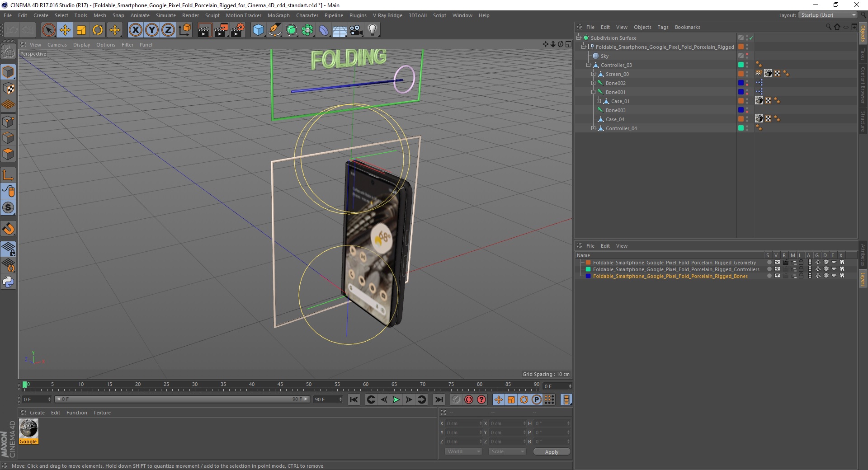Go to start of animation

click(354, 399)
